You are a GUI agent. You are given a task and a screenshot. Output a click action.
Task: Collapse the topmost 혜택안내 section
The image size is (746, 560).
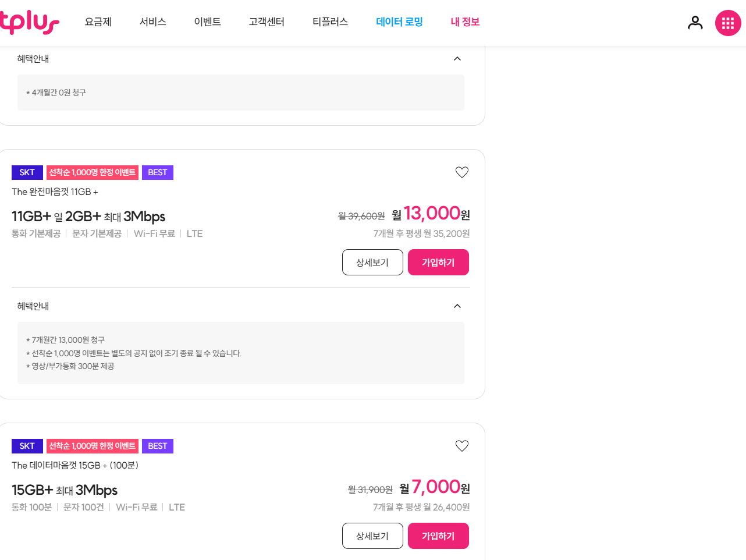click(x=457, y=58)
